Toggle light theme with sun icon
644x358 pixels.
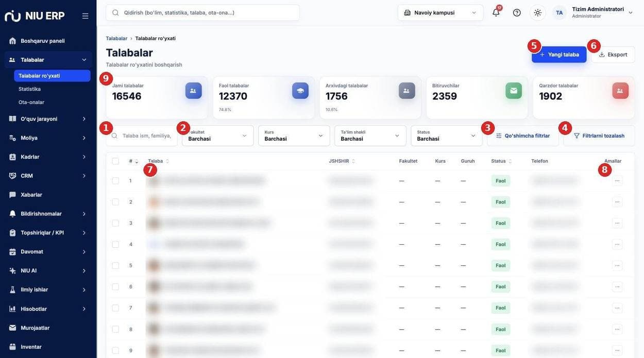pos(538,12)
